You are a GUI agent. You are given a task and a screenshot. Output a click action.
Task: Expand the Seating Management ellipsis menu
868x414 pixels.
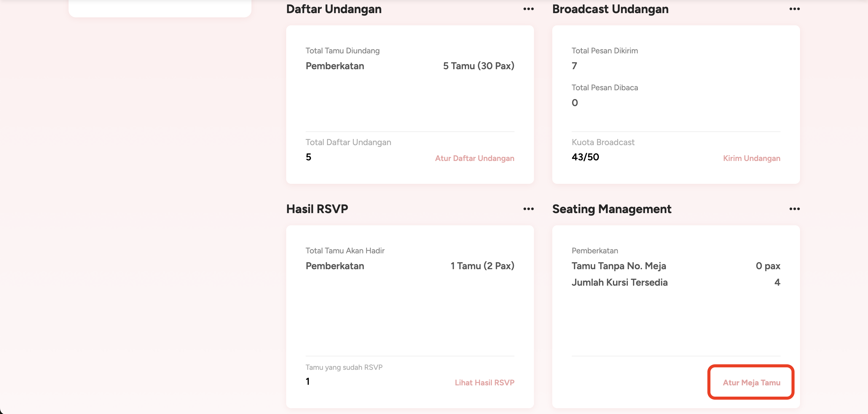pyautogui.click(x=794, y=209)
